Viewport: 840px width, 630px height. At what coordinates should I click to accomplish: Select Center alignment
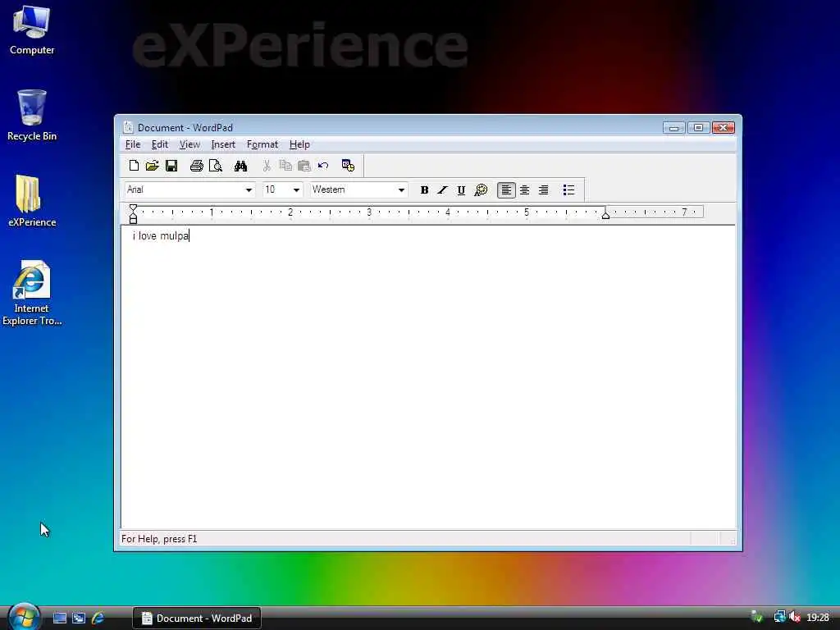525,189
